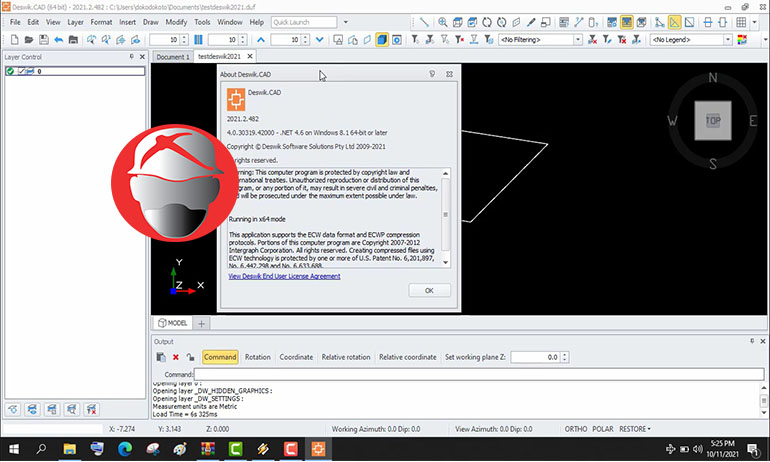Viewport: 770px width, 462px height.
Task: Toggle ORTHO mode in status bar
Action: pos(576,429)
